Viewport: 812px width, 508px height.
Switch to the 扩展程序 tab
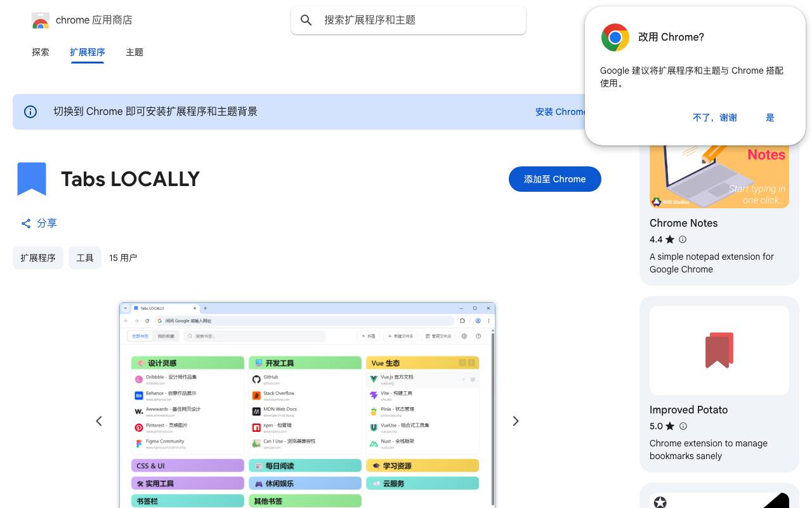[88, 52]
